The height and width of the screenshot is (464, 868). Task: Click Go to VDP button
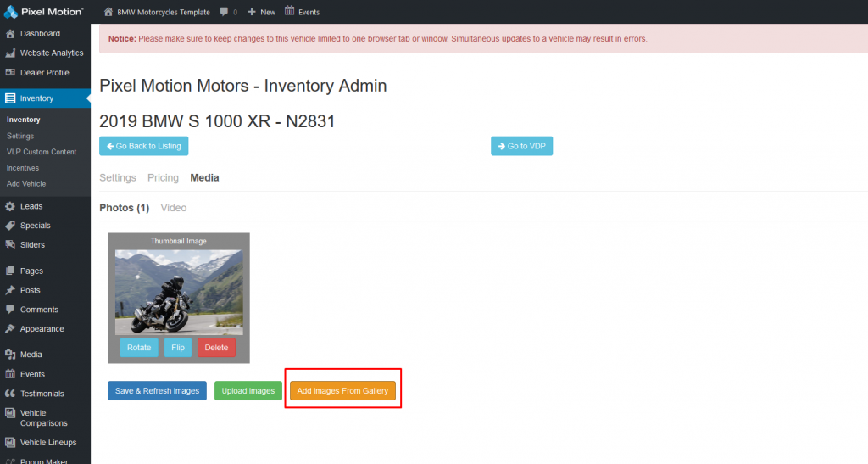[x=521, y=146]
